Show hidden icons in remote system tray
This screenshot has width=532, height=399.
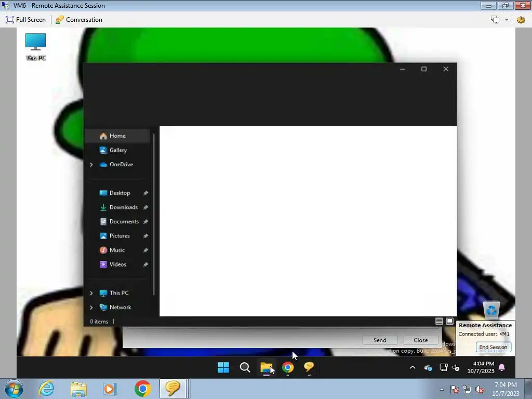point(413,367)
